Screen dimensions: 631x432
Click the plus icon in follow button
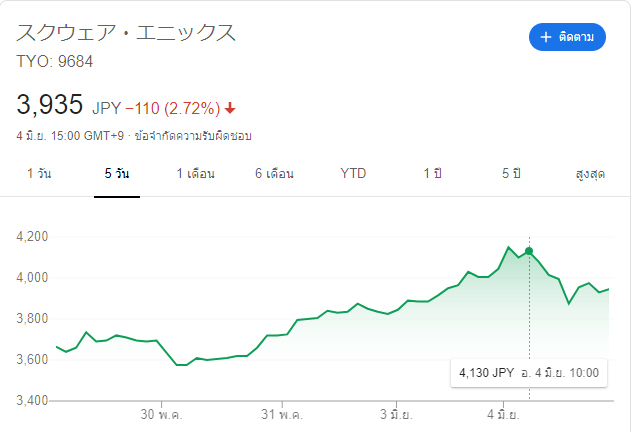pos(546,37)
